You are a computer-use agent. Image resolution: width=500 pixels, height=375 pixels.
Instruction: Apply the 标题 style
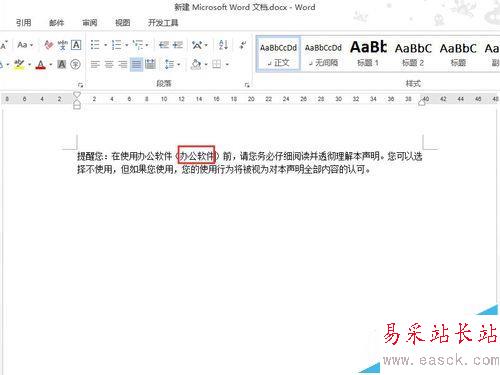click(458, 54)
